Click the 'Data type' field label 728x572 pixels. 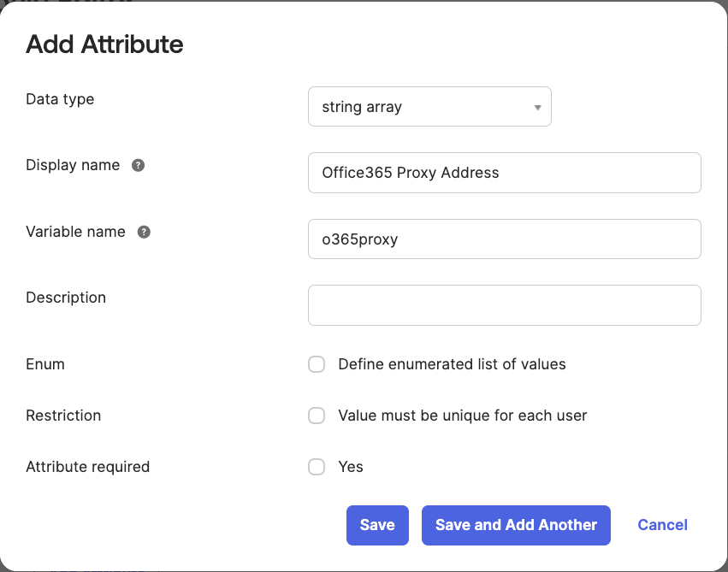(x=60, y=99)
